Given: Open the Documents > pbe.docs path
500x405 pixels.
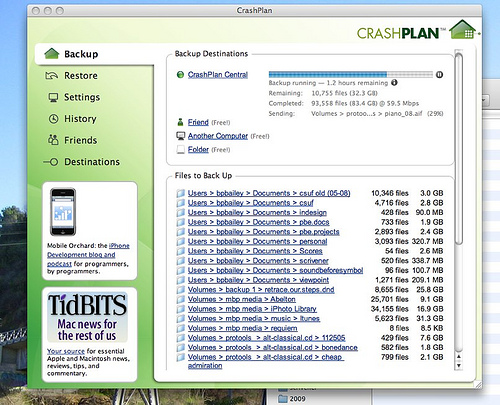Looking at the screenshot, I should [x=258, y=222].
